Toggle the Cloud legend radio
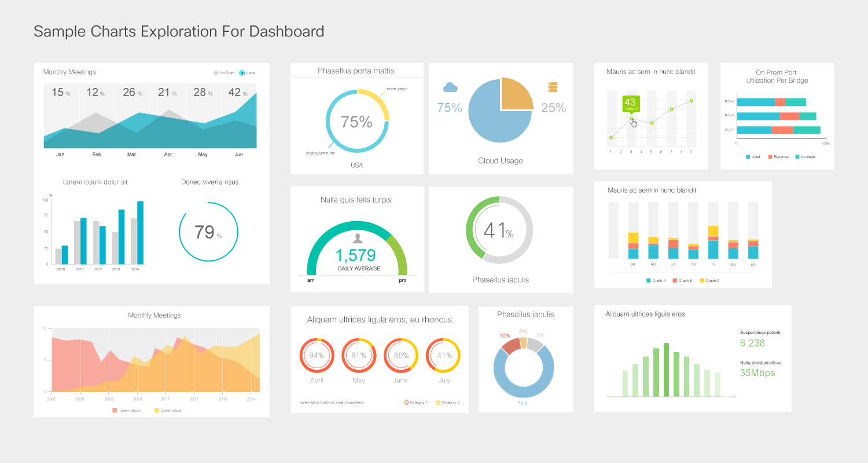 (242, 73)
